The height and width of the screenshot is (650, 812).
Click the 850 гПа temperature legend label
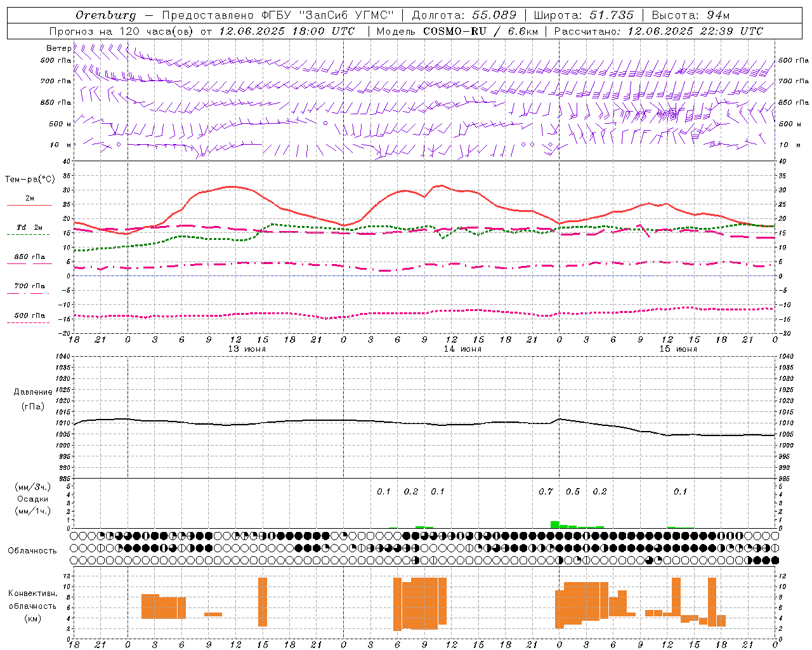pos(29,257)
